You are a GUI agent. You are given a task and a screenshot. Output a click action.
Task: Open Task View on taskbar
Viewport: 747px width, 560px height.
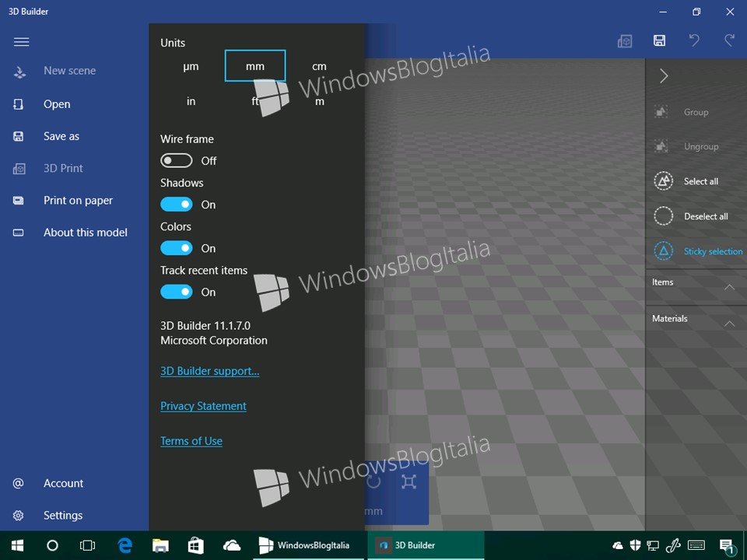pyautogui.click(x=87, y=545)
